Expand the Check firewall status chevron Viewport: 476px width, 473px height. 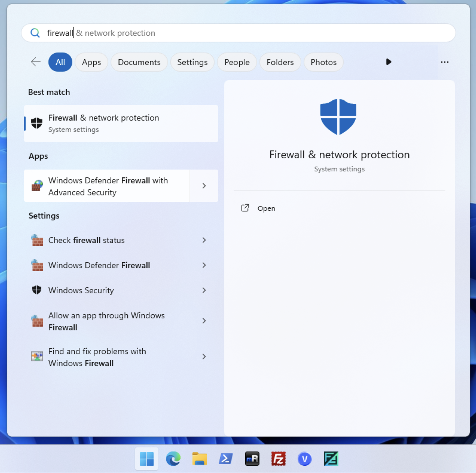(x=204, y=240)
